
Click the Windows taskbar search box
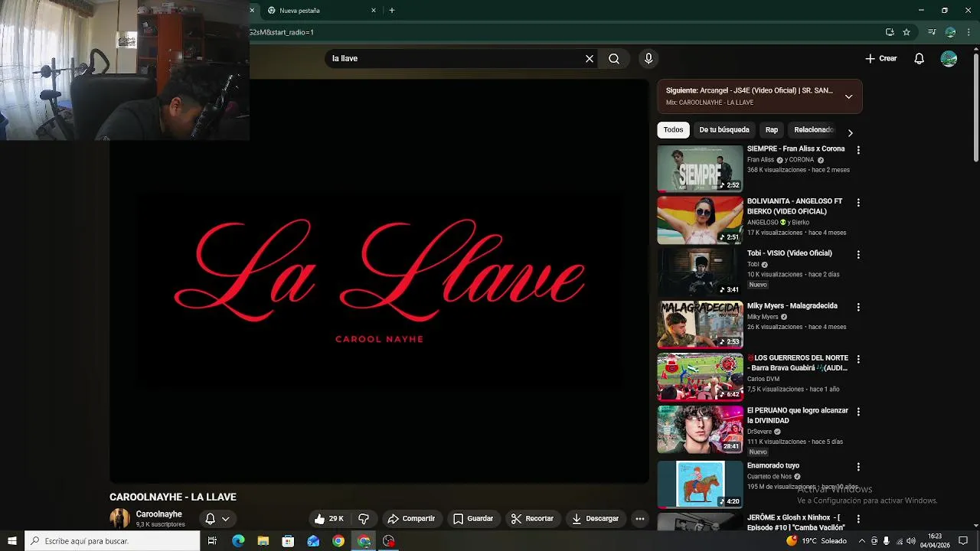(x=113, y=541)
